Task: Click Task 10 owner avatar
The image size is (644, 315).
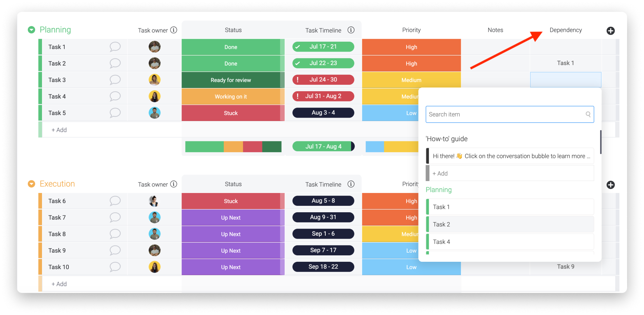Action: 155,267
